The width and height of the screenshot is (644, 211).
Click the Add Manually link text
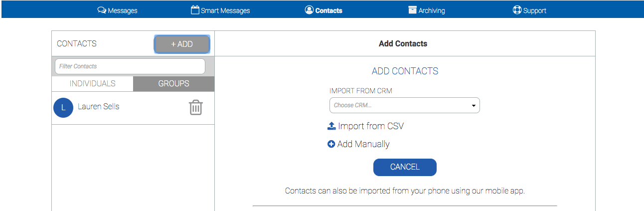pyautogui.click(x=363, y=144)
